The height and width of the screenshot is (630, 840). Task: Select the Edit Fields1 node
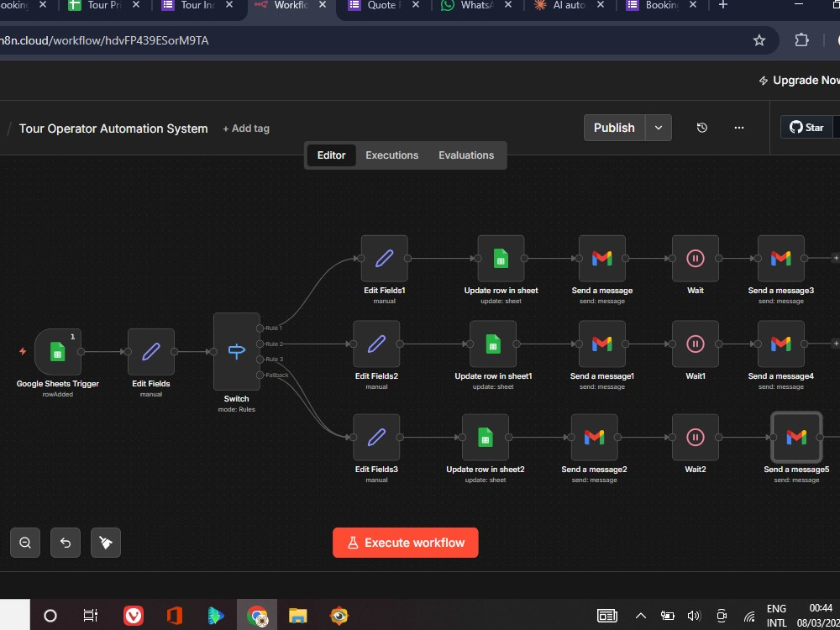[384, 258]
